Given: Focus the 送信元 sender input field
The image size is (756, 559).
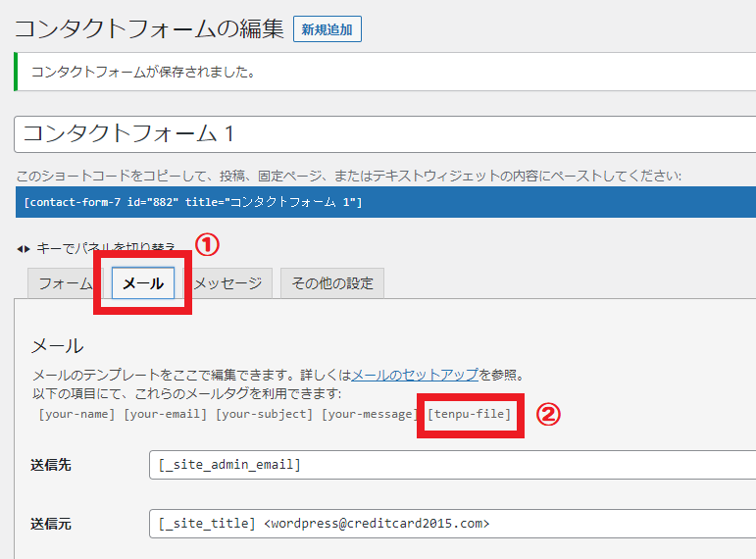Looking at the screenshot, I should [x=451, y=524].
